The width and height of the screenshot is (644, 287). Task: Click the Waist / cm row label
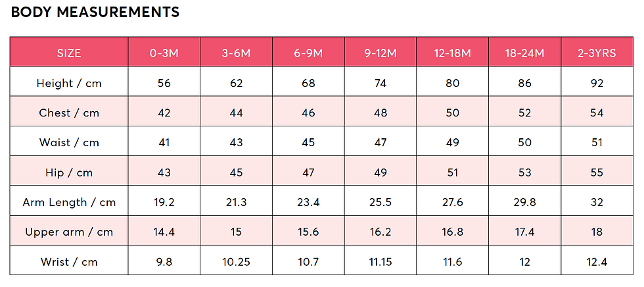coord(69,143)
